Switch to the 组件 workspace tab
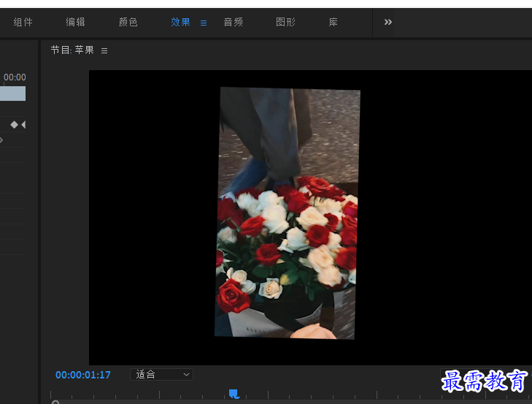The width and height of the screenshot is (532, 404). point(23,23)
